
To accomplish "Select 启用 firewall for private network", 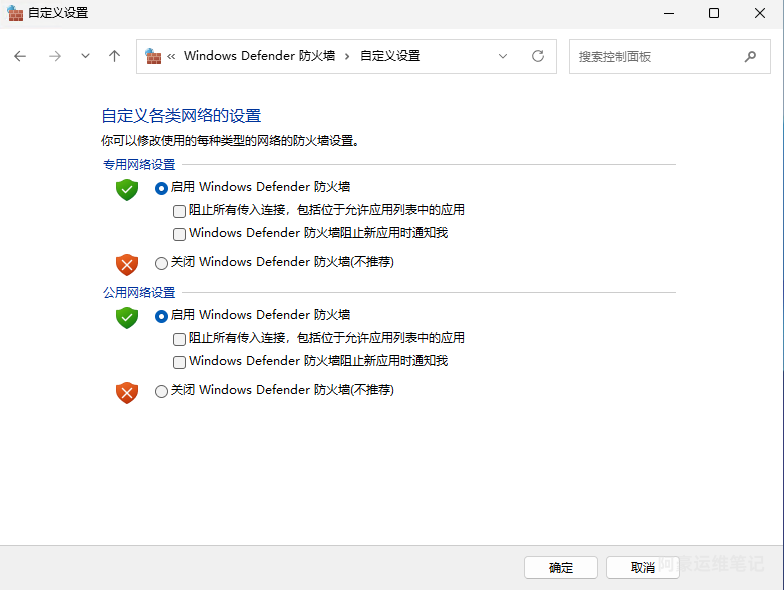I will [161, 188].
